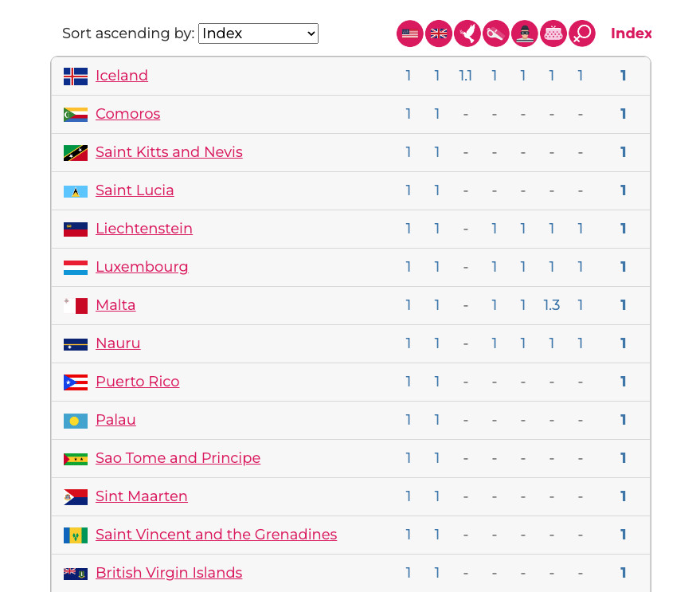
Task: Click the US flag column icon
Action: [x=410, y=33]
